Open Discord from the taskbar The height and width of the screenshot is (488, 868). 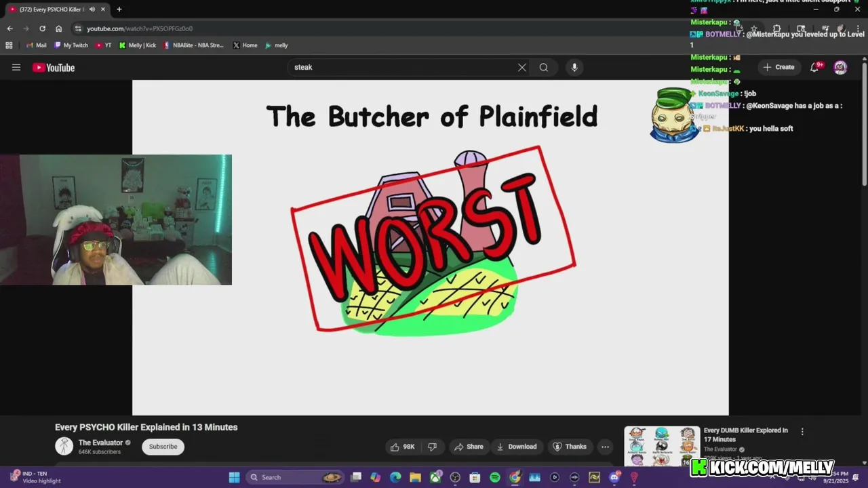614,477
